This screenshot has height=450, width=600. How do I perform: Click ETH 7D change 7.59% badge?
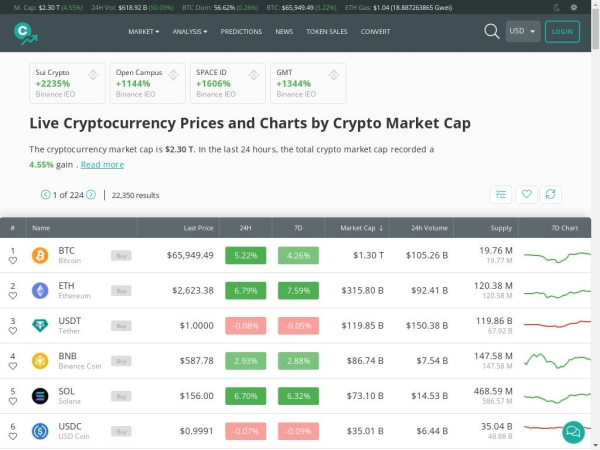pos(298,291)
